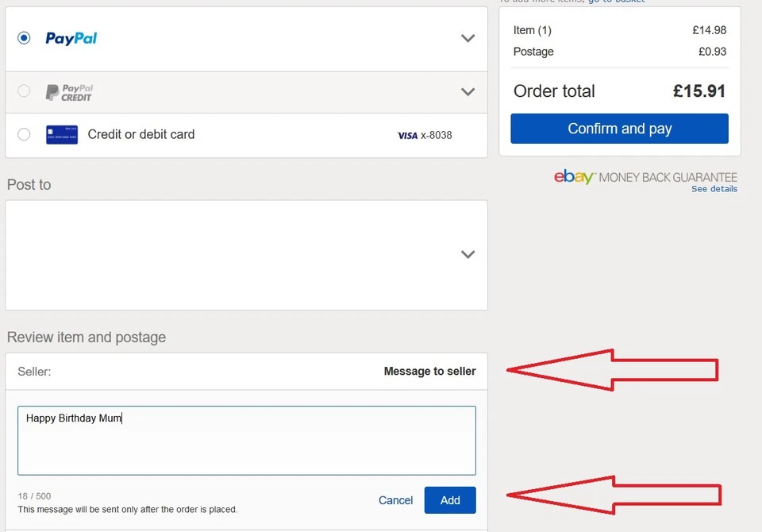Viewport: 762px width, 532px height.
Task: Select the PayPal radio button
Action: (24, 38)
